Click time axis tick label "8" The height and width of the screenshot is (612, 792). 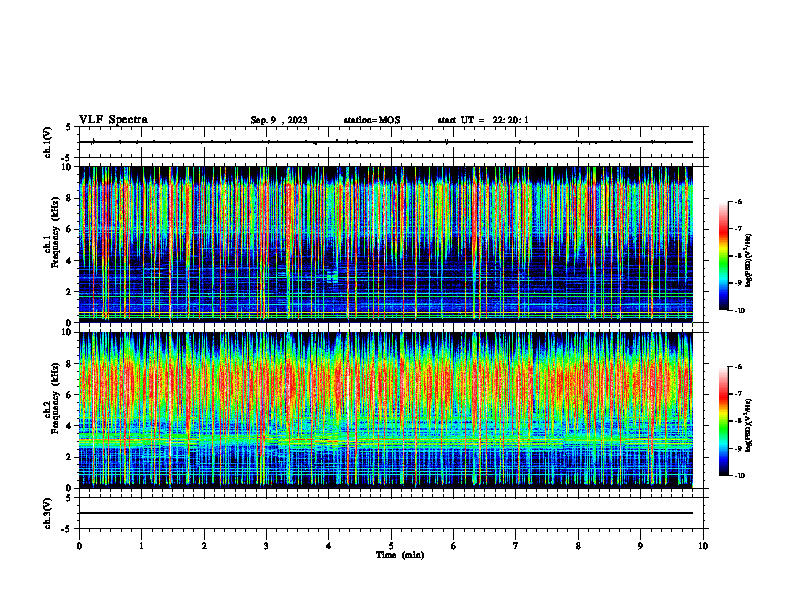pyautogui.click(x=578, y=546)
